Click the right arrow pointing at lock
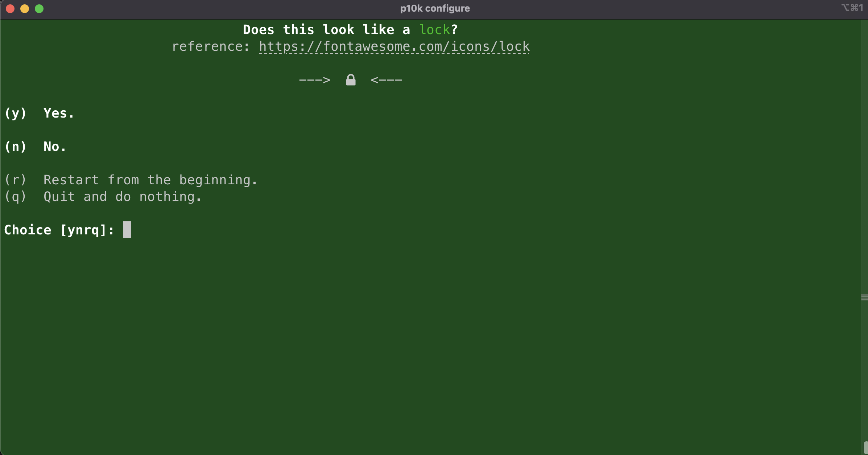This screenshot has width=868, height=455. [386, 80]
